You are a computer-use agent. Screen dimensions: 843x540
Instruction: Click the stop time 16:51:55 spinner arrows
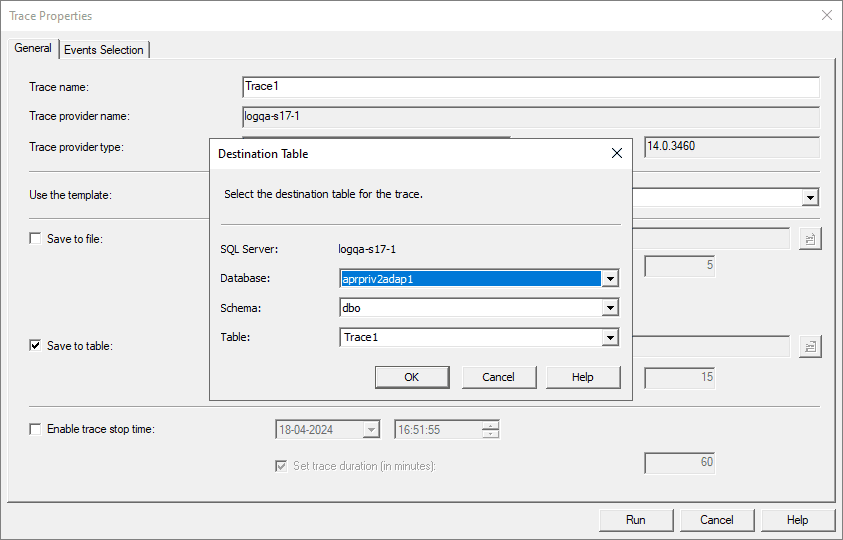490,430
